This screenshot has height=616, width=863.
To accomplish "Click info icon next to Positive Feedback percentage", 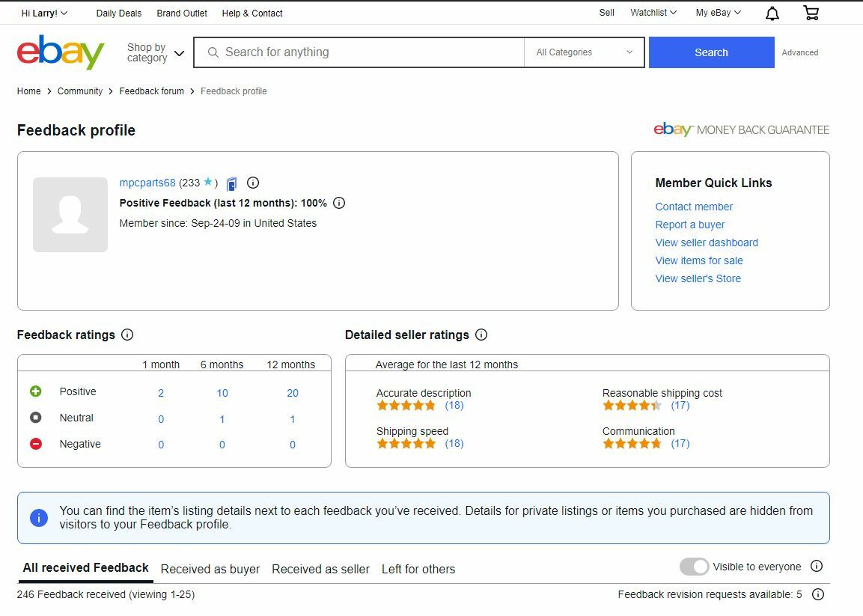I will pyautogui.click(x=339, y=203).
